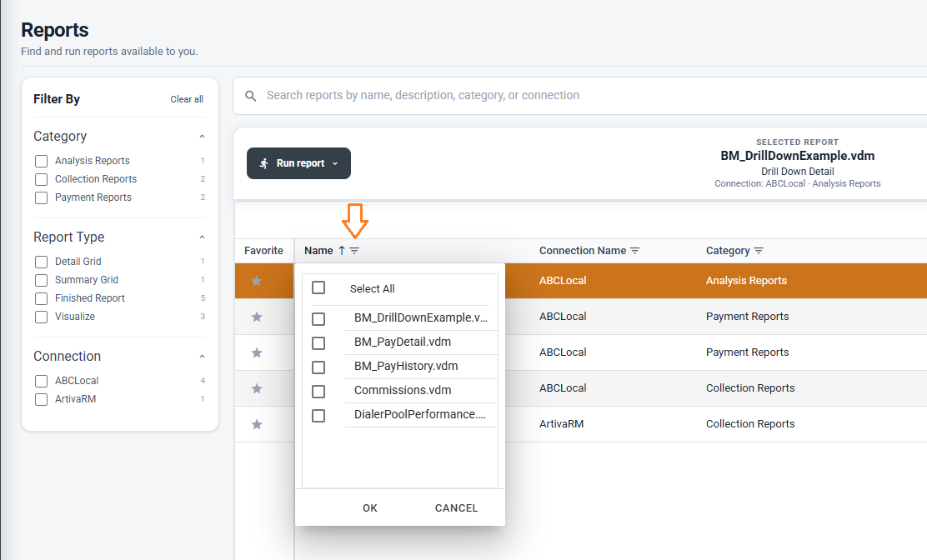Click Collection Reports cell in ArtivaRM row
The image size is (927, 560).
point(750,423)
